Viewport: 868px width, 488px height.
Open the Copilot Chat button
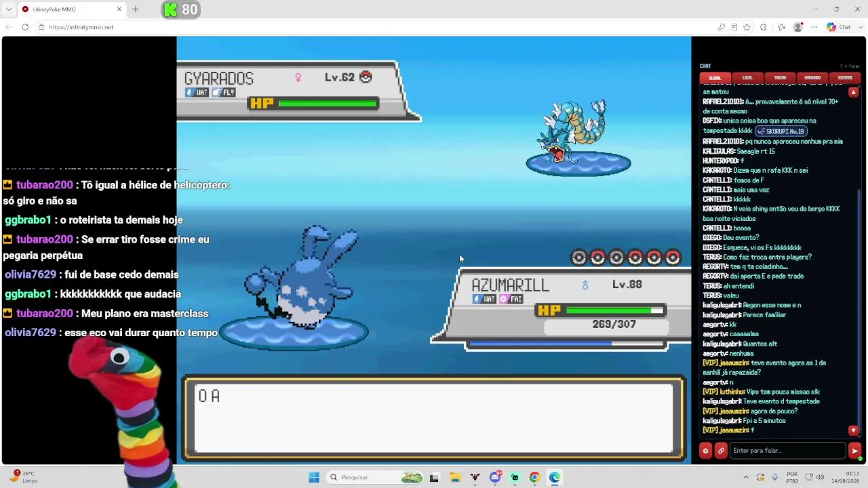tap(839, 27)
